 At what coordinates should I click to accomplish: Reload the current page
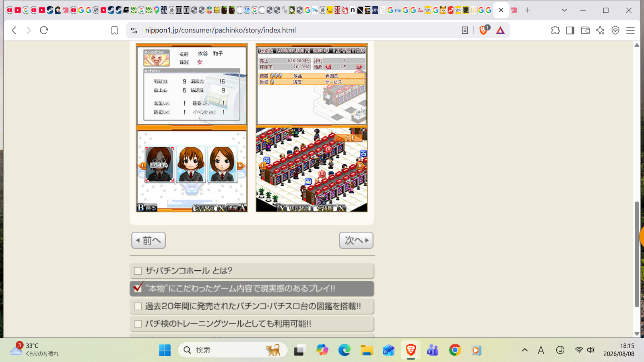coord(44,30)
